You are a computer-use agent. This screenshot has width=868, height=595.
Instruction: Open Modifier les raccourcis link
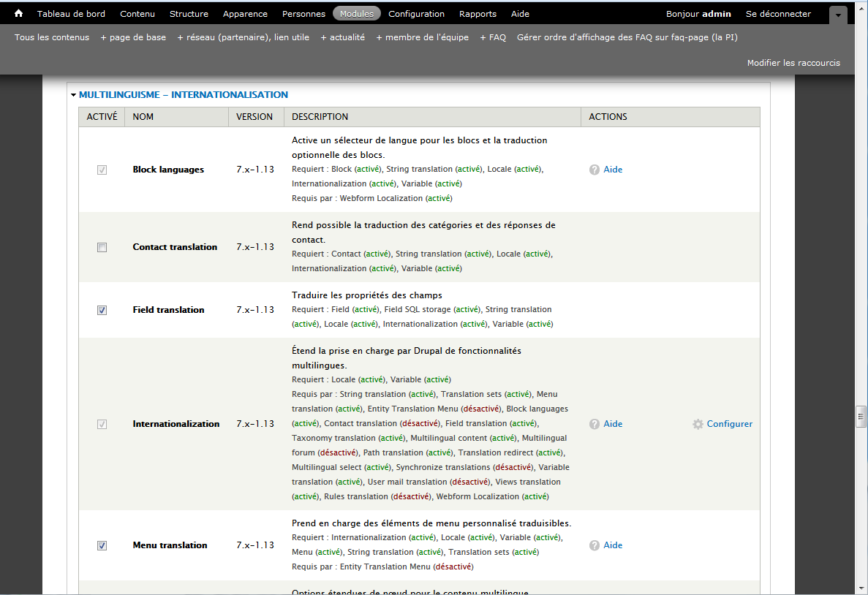coord(793,63)
